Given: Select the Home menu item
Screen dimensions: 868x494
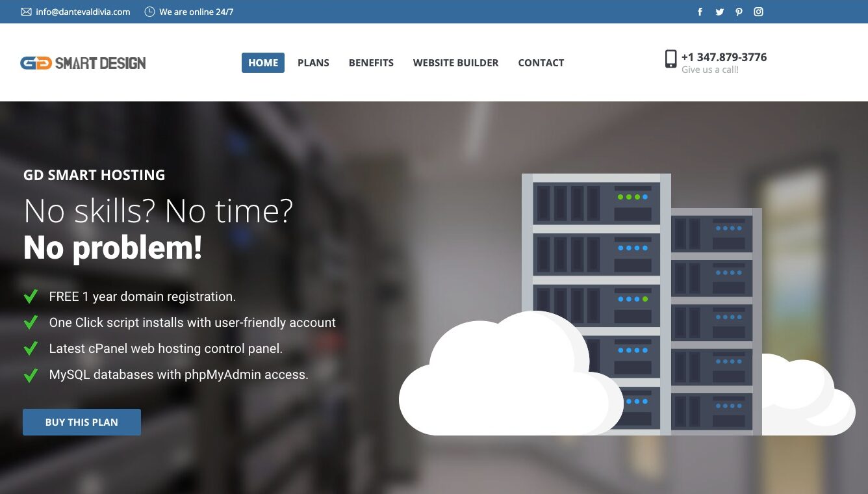Looking at the screenshot, I should tap(263, 62).
